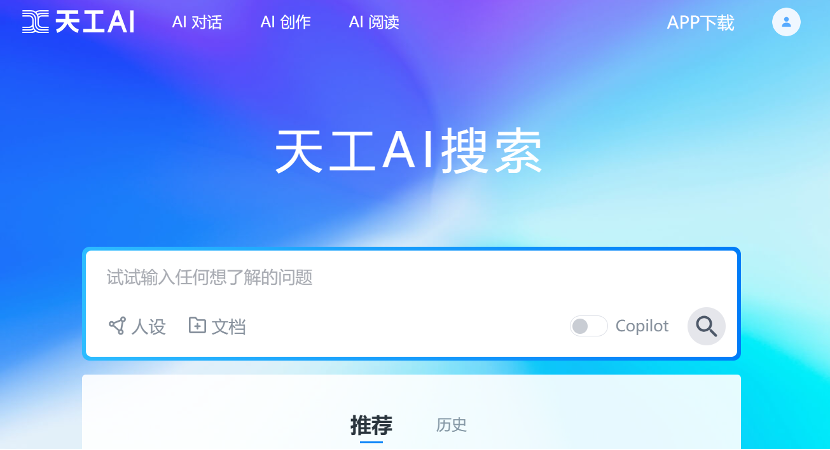Click the 文档 add-document folder icon
Image resolution: width=830 pixels, height=450 pixels.
click(x=197, y=326)
